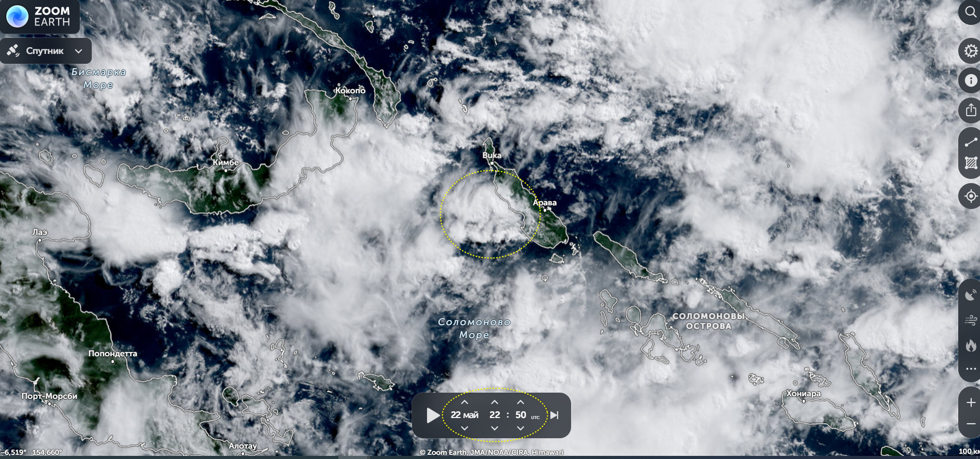Toggle the fire hotspots layer
Viewport: 980px width, 459px height.
point(970,345)
